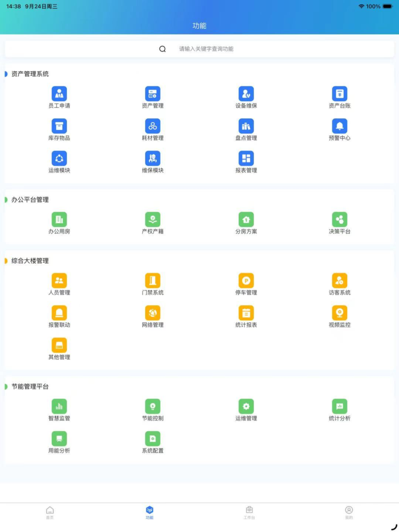Tap 产权产籍 icon
The image size is (399, 532).
tap(153, 219)
